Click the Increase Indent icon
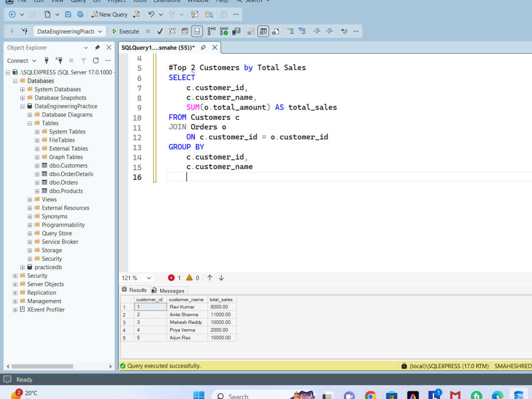Viewport: 532px width, 399px height. tap(329, 31)
